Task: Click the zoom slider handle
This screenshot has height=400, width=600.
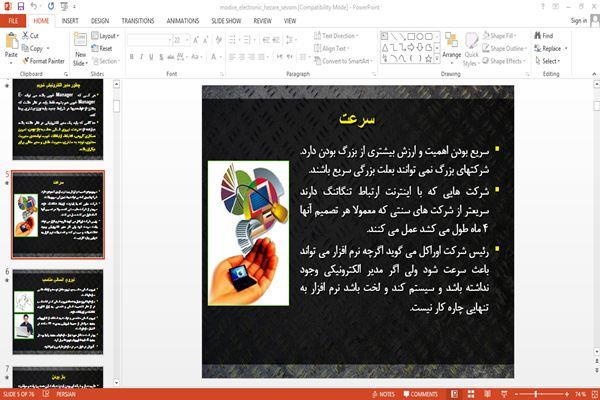Action: [536, 394]
